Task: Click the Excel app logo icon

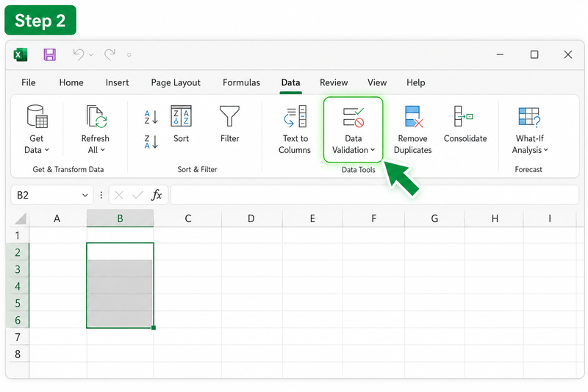Action: [x=21, y=54]
